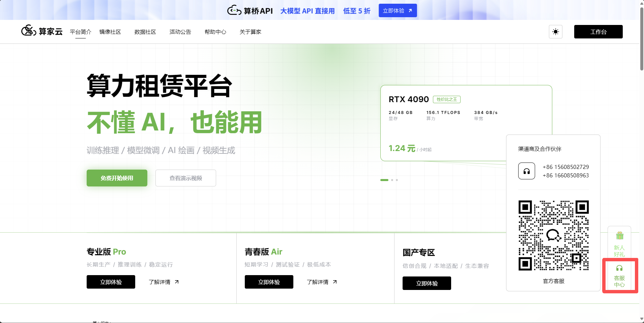Open 平台简介 in navigation bar

click(81, 32)
